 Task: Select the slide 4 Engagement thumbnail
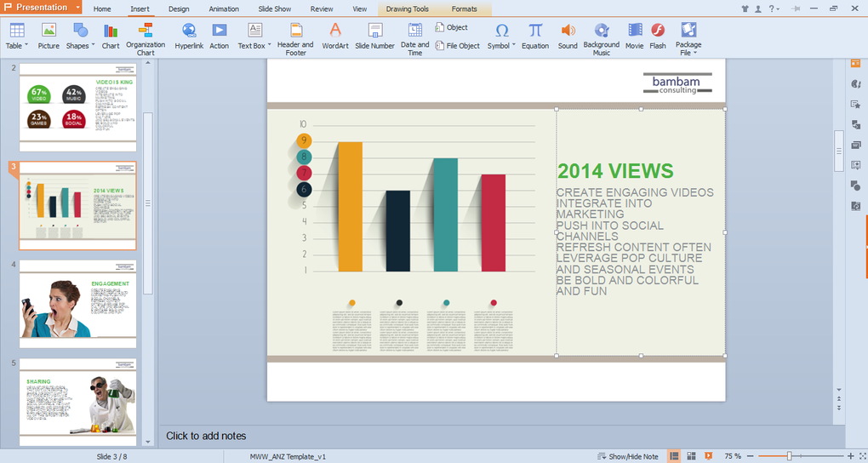coord(77,304)
